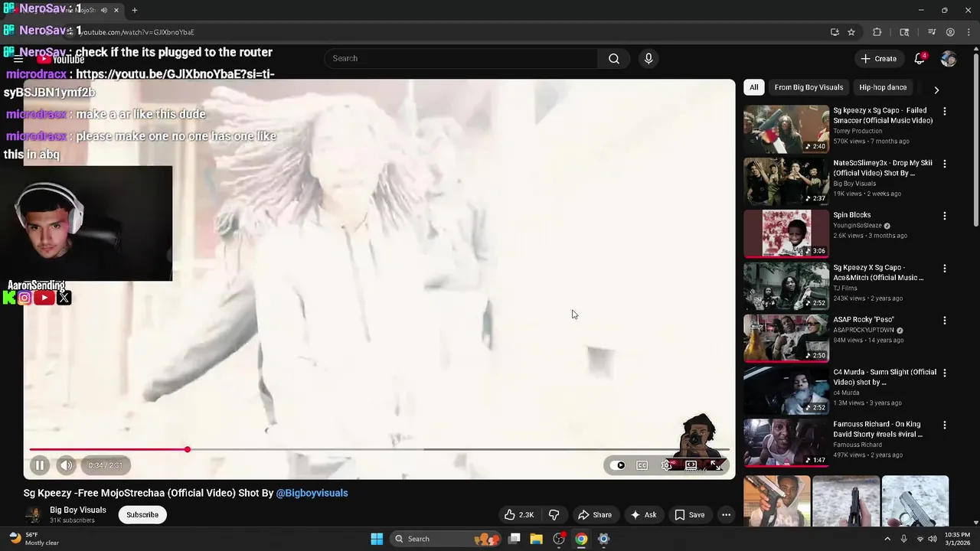
Task: Search with voice microphone
Action: pyautogui.click(x=648, y=58)
